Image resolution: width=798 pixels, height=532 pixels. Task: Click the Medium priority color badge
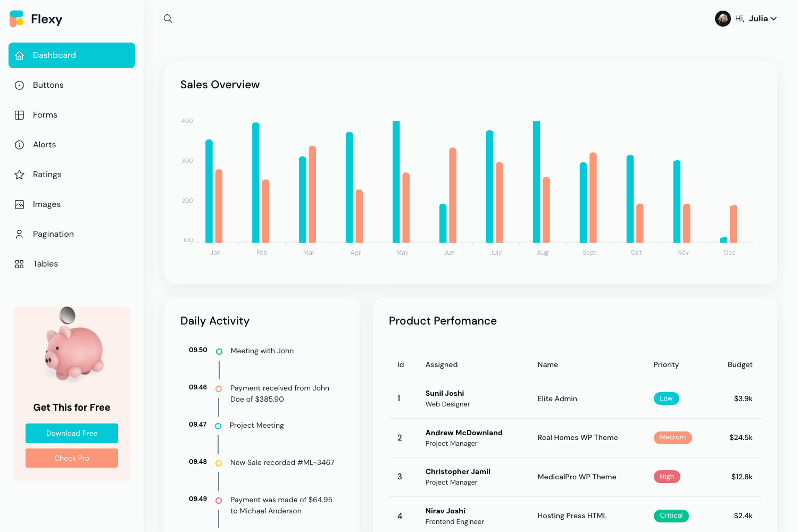672,437
